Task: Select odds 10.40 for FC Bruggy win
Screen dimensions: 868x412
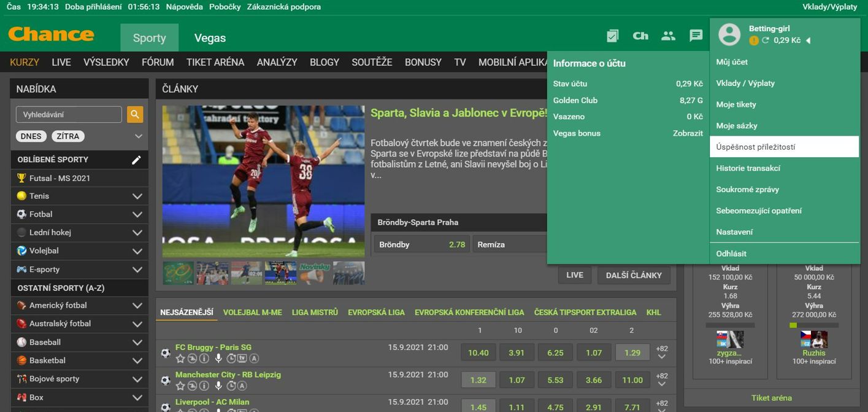Action: click(x=478, y=352)
